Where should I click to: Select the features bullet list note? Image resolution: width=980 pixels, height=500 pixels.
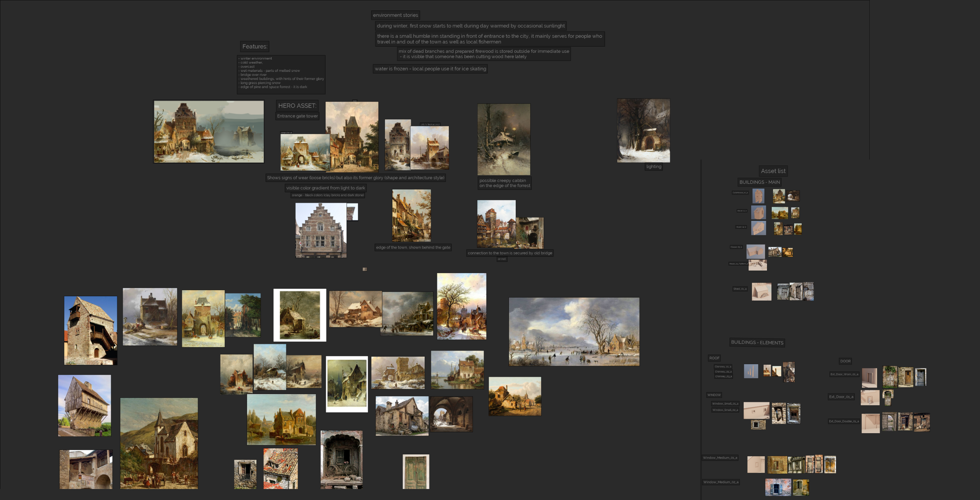[x=281, y=74]
